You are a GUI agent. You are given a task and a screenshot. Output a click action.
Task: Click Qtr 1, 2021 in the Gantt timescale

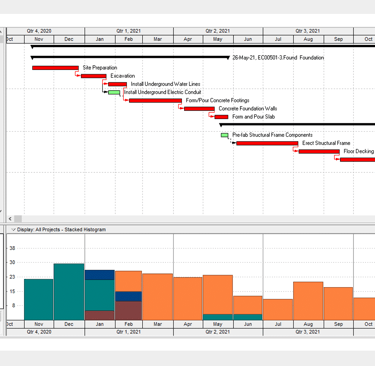129,31
